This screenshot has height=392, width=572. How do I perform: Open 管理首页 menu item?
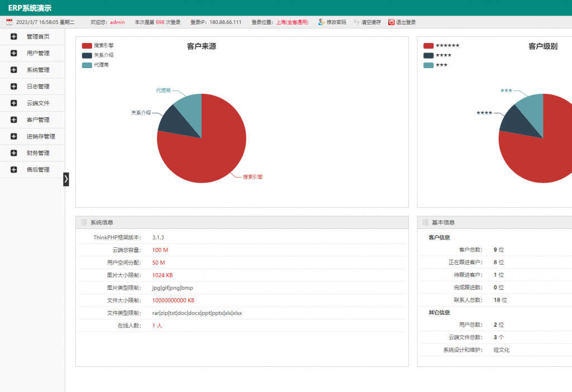click(x=38, y=36)
